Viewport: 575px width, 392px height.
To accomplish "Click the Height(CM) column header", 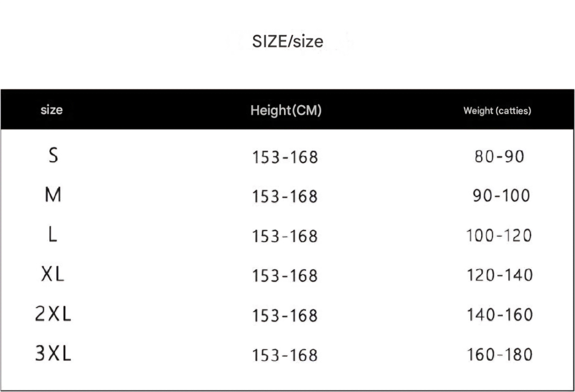I will [286, 110].
